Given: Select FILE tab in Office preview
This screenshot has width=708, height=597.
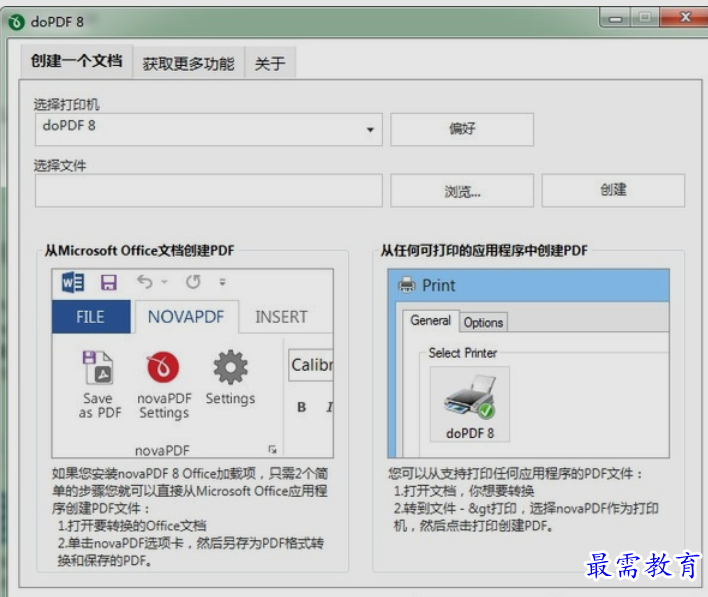Looking at the screenshot, I should [x=91, y=317].
